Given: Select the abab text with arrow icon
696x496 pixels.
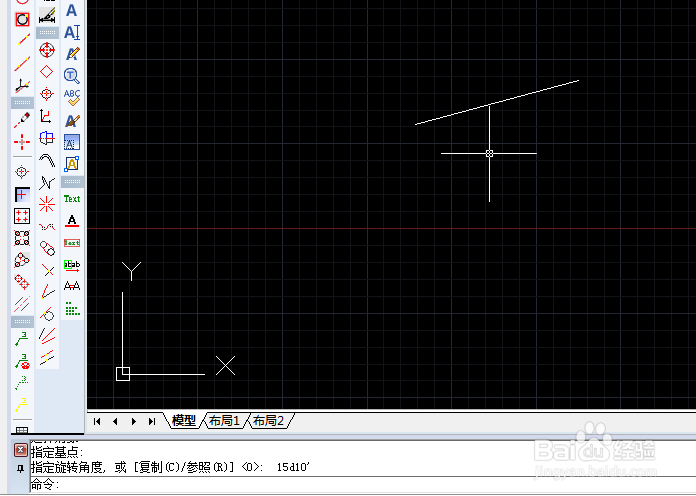Looking at the screenshot, I should tap(72, 265).
